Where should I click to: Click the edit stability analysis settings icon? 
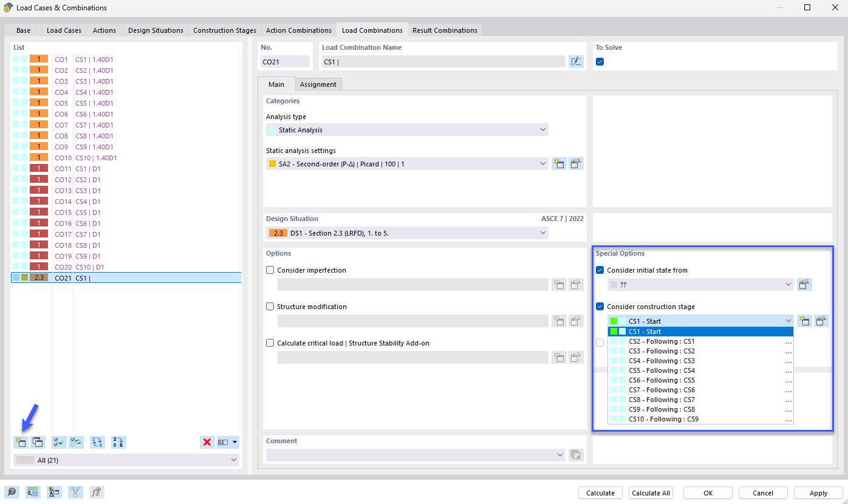pyautogui.click(x=576, y=357)
